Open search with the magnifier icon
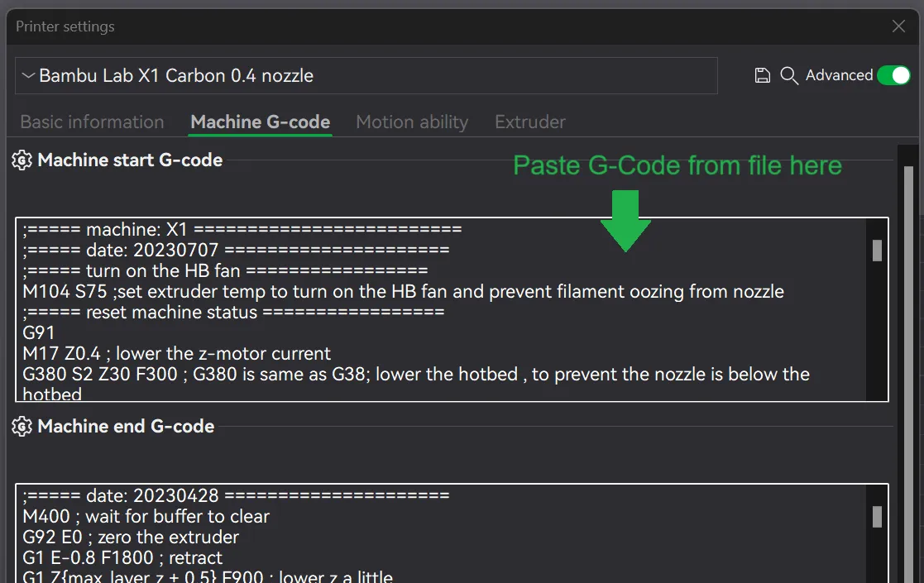Viewport: 924px width, 583px height. pyautogui.click(x=789, y=76)
